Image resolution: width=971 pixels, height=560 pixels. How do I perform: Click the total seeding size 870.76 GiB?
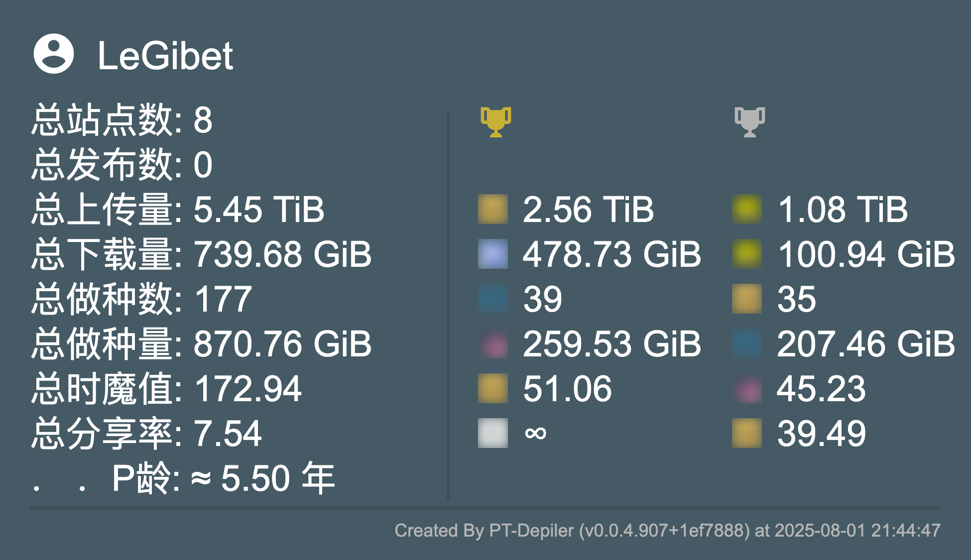pos(282,344)
